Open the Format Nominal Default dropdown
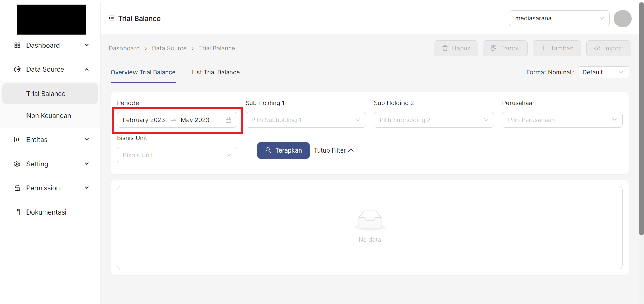Image resolution: width=644 pixels, height=304 pixels. pyautogui.click(x=603, y=72)
